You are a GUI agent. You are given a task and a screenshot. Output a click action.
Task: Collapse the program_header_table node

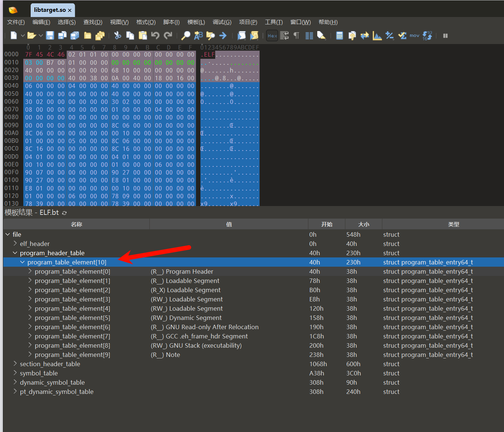point(15,253)
